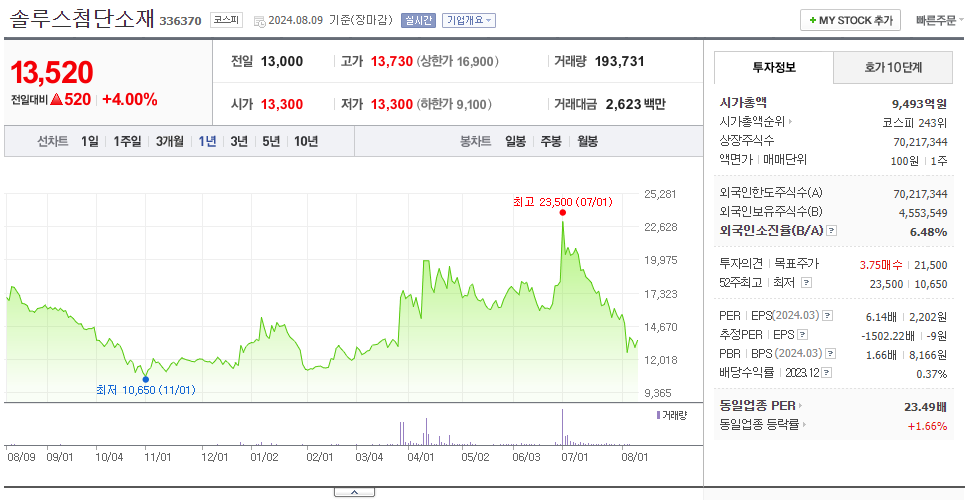Open help icon next to 52주최고 최저
Viewport: 968px width, 500px height.
pos(806,283)
